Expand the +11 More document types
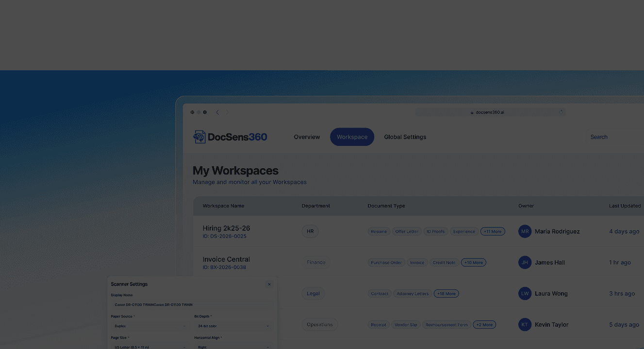Viewport: 644px width, 349px height. (x=493, y=232)
